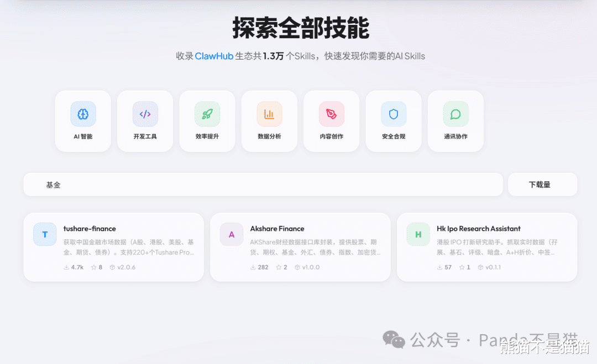Viewport: 597px width, 364px height.
Task: Open the Akshare Finance skill title
Action: (x=277, y=229)
